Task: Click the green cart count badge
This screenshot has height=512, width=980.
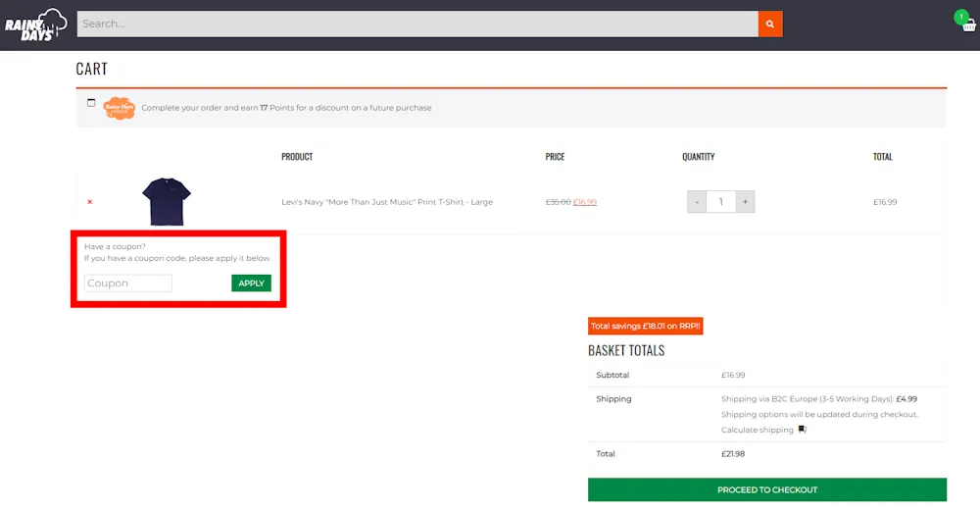Action: 960,17
